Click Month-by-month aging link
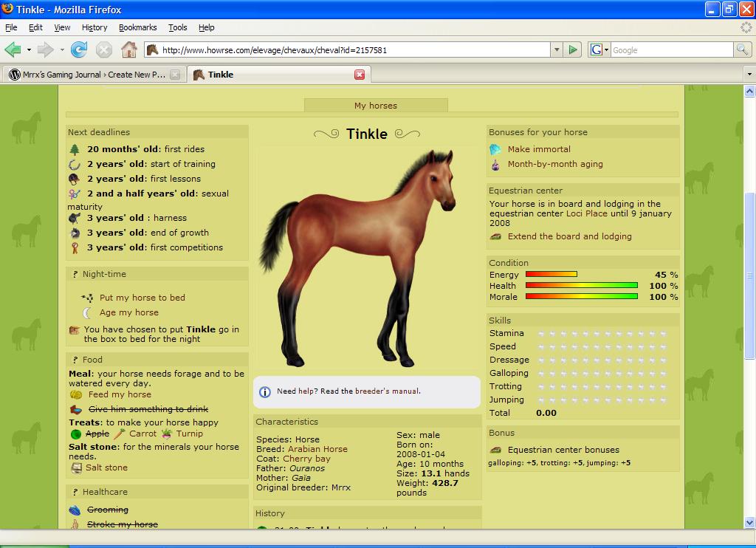Screen dimensions: 756x548 pyautogui.click(x=555, y=164)
